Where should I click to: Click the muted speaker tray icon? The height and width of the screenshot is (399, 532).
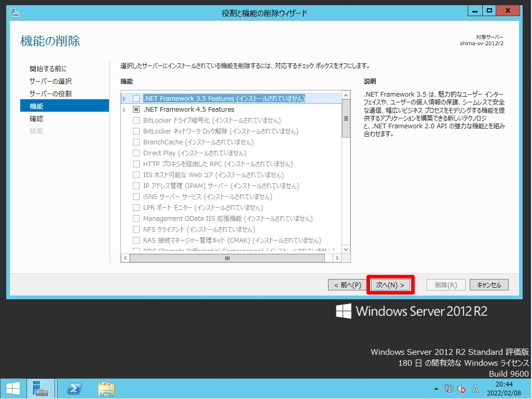coord(461,389)
